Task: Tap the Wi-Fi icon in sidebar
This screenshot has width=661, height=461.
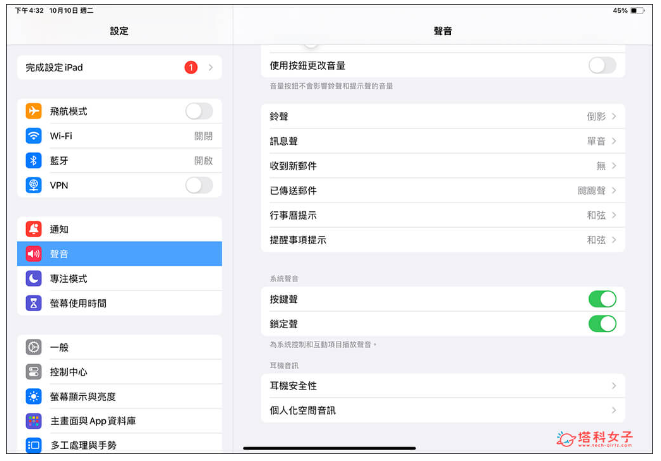Action: pos(34,136)
